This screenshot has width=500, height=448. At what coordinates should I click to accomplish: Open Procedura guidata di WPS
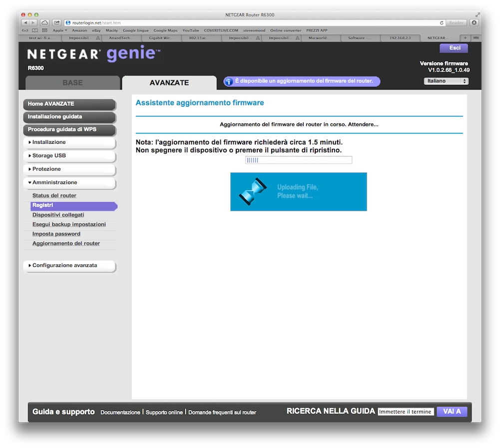click(69, 129)
